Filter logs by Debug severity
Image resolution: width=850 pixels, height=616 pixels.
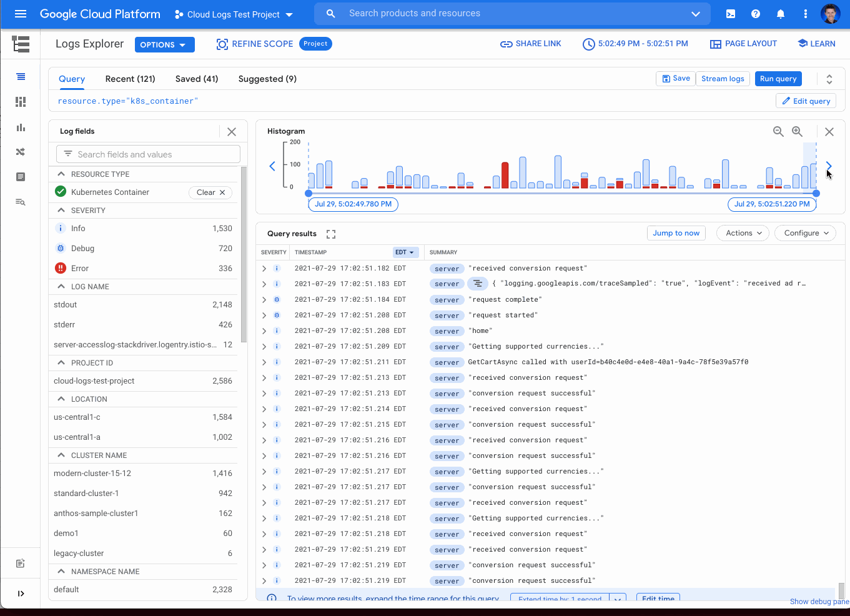[144, 249]
